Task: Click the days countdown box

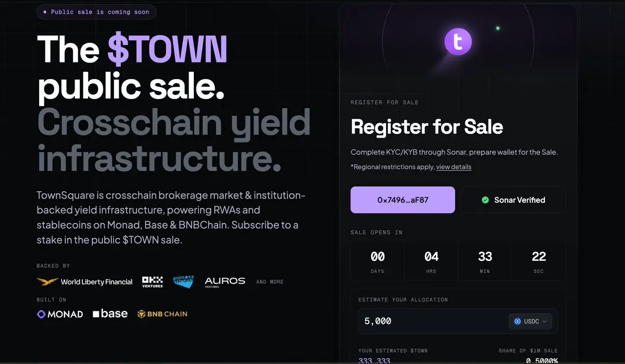Action: pyautogui.click(x=378, y=261)
